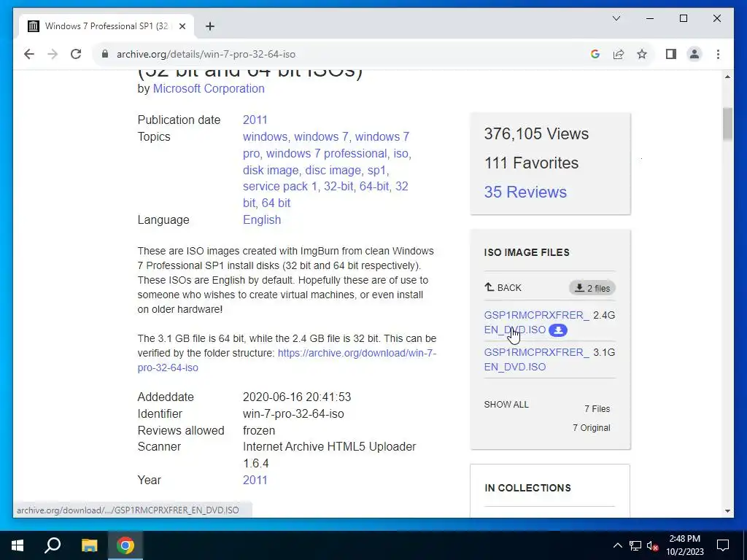Click the browser forward arrow
Image resolution: width=747 pixels, height=560 pixels.
click(53, 54)
